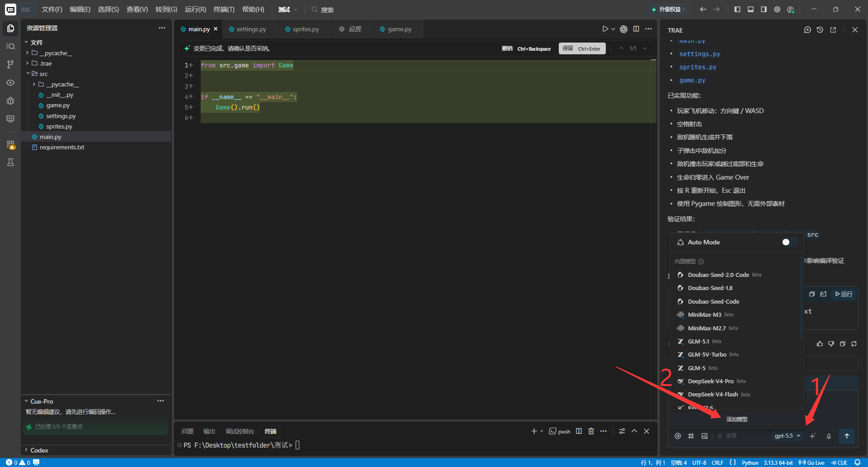This screenshot has width=868, height=467.
Task: Click the sparkle prompt-optimize icon in chat
Action: click(x=812, y=436)
